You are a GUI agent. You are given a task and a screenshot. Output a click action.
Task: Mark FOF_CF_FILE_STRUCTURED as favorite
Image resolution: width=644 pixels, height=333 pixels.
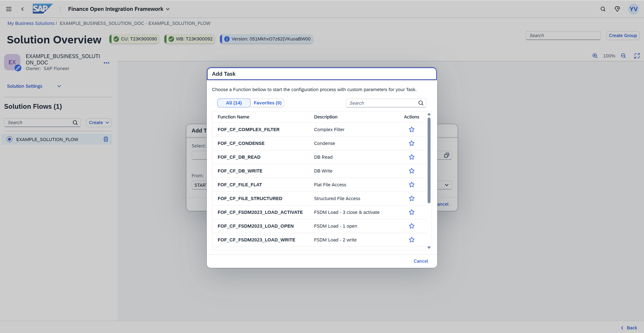click(x=412, y=198)
